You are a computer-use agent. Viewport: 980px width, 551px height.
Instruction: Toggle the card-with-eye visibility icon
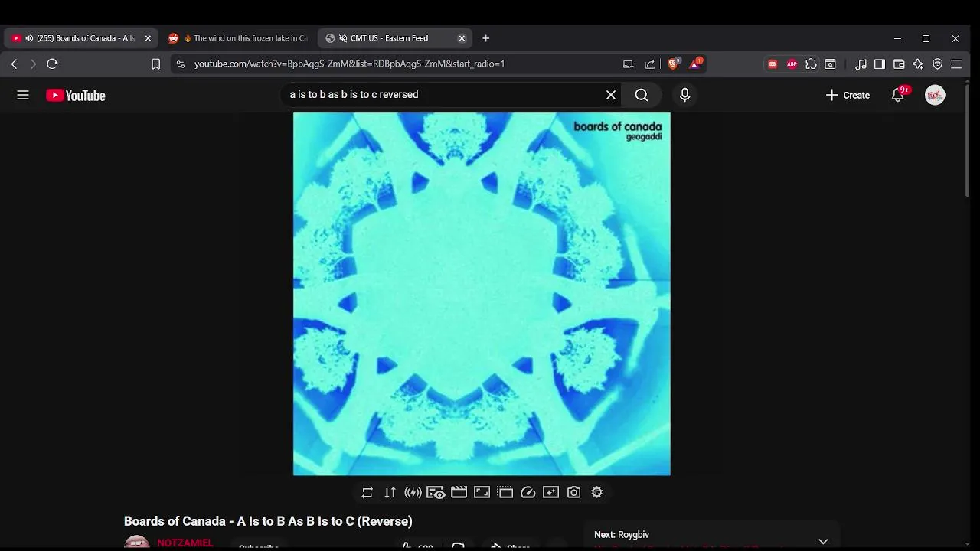[x=436, y=493]
